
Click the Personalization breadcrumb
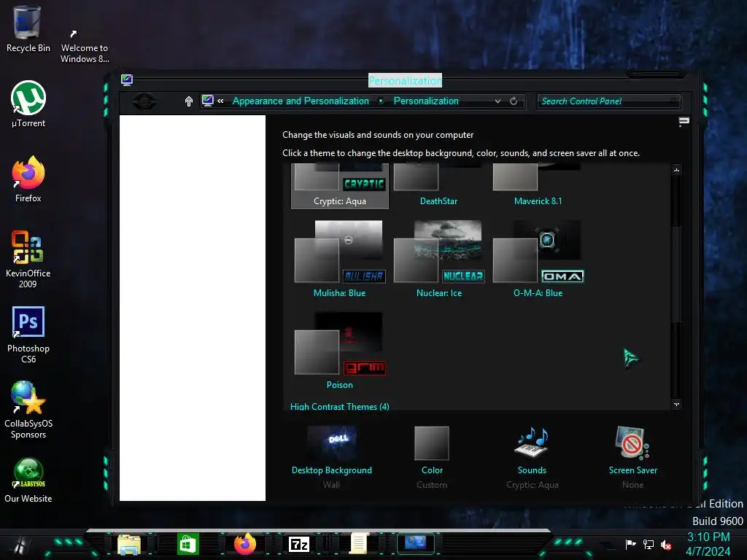click(426, 101)
